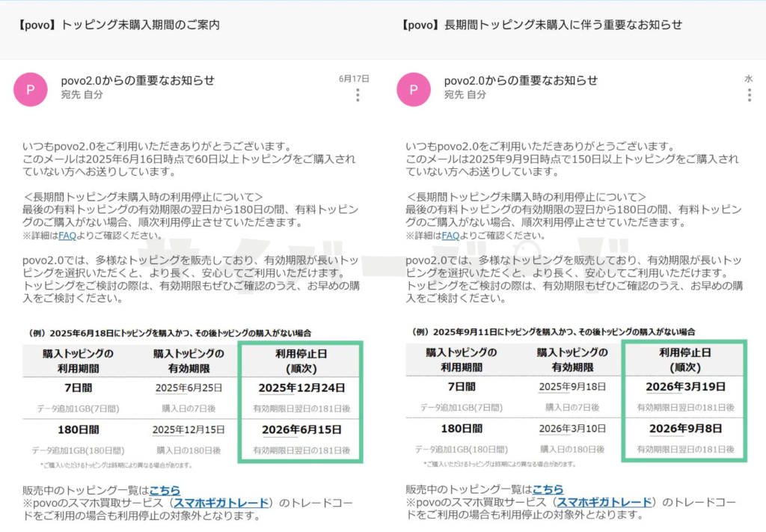Screen dimensions: 766x532
Task: Click the pink P avatar in the June 17 email
Action: click(31, 90)
